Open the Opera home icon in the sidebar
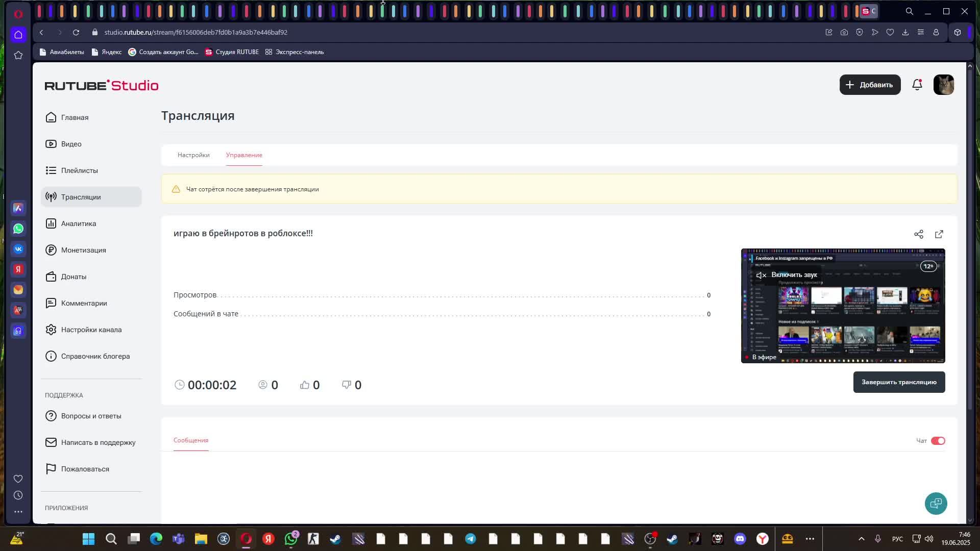 [x=18, y=35]
